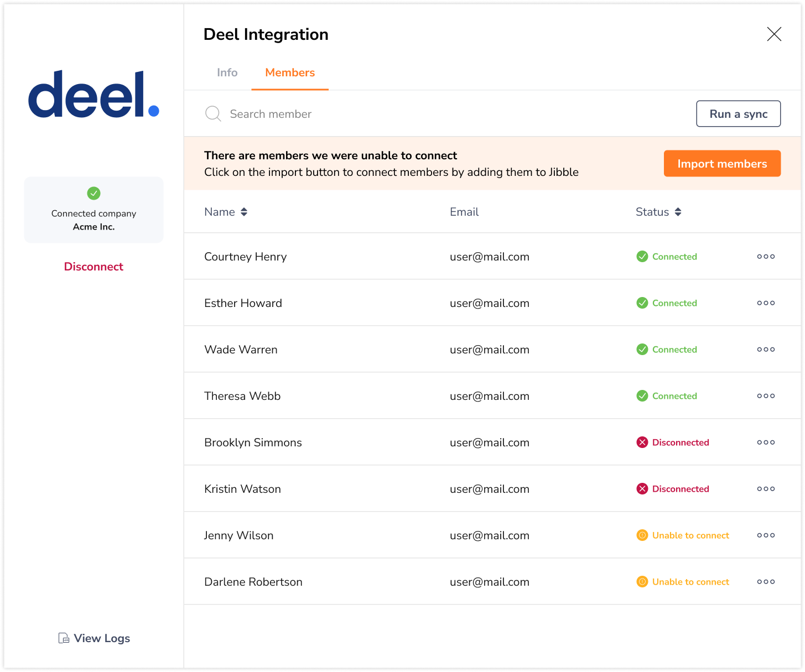The width and height of the screenshot is (805, 672).
Task: Click the search magnifier icon
Action: [213, 114]
